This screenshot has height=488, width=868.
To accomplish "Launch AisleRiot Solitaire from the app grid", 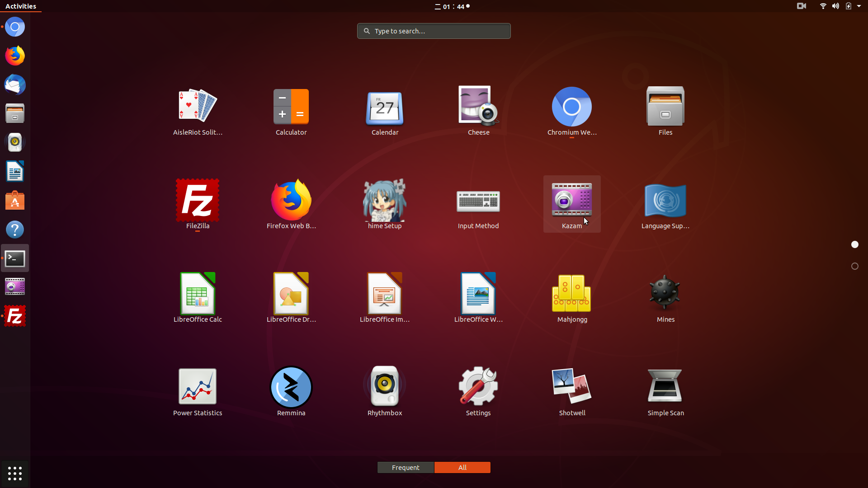I will click(198, 111).
